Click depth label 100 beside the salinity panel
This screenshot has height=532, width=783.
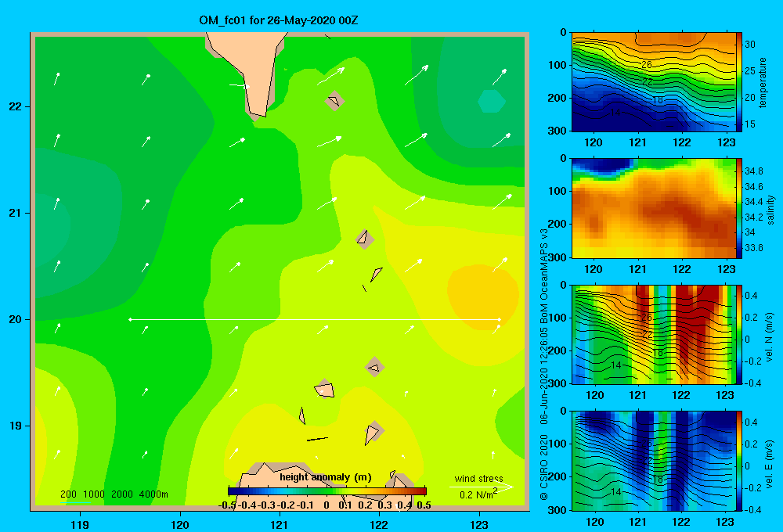557,191
